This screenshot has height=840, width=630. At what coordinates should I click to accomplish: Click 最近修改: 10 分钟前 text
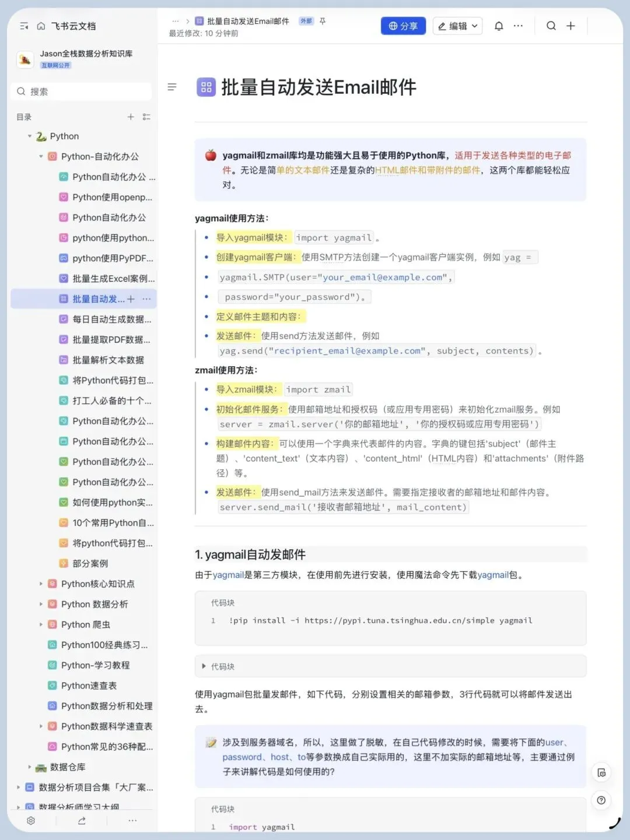coord(204,33)
